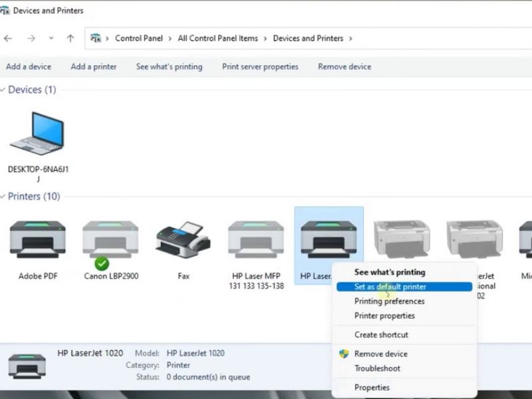The width and height of the screenshot is (532, 399).
Task: Click Print server properties button
Action: [260, 66]
